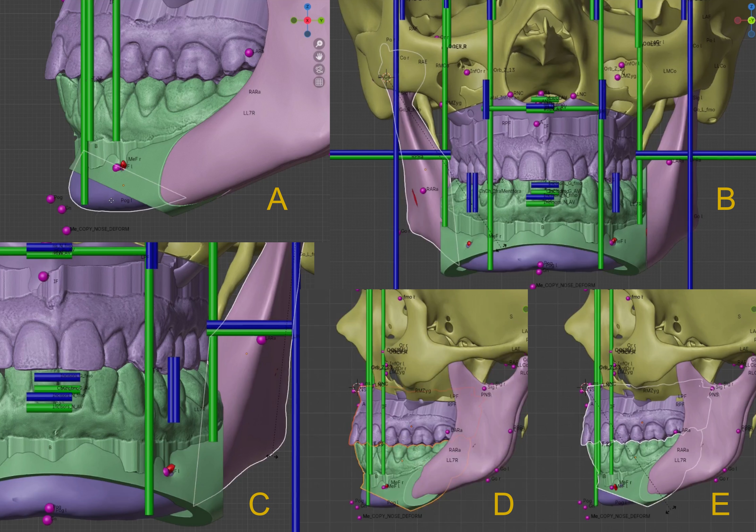Click the hollow red axis circle in panel B gizmo

[738, 20]
